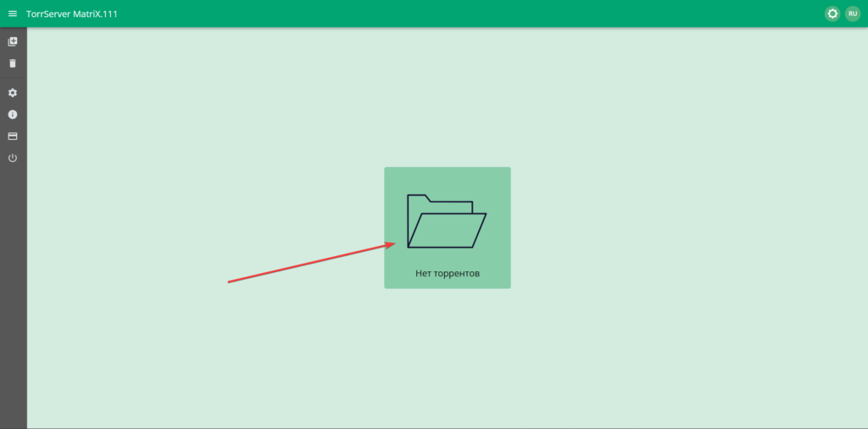Click the "Нет торрентов" label

447,274
